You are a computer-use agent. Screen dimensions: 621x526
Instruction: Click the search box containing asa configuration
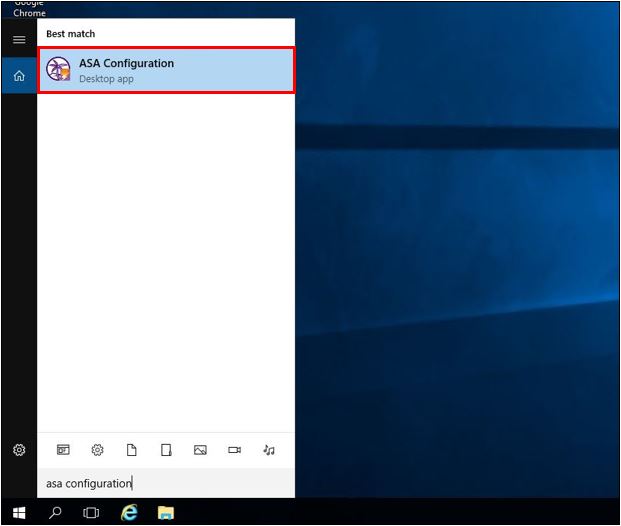(166, 483)
